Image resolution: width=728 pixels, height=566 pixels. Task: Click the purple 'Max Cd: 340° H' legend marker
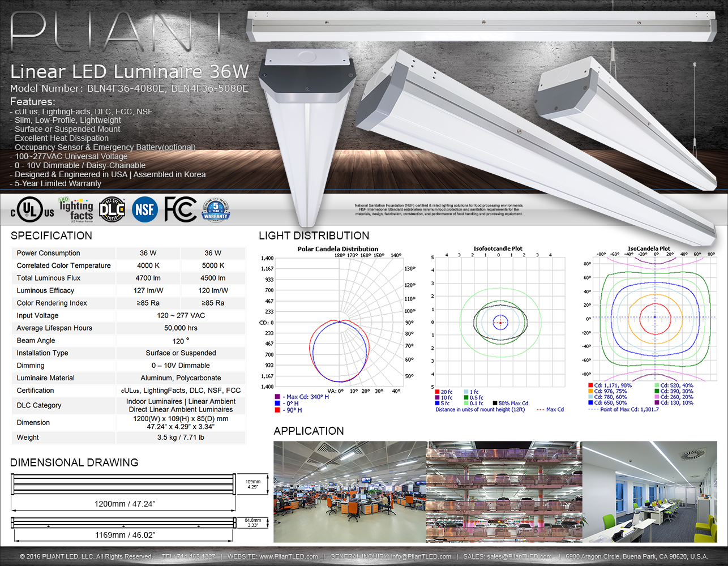pyautogui.click(x=277, y=397)
